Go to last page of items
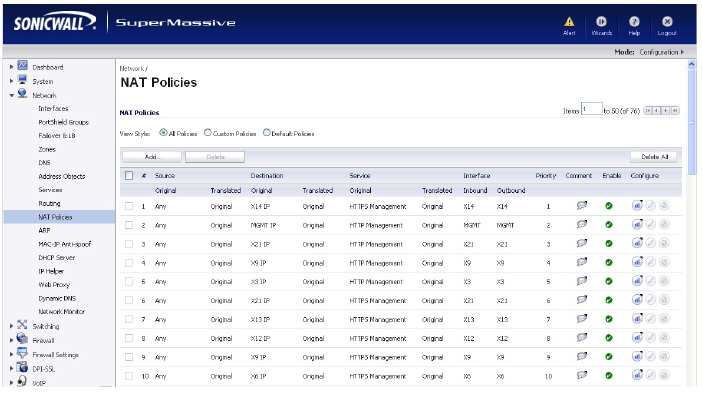The image size is (702, 397). pos(675,111)
